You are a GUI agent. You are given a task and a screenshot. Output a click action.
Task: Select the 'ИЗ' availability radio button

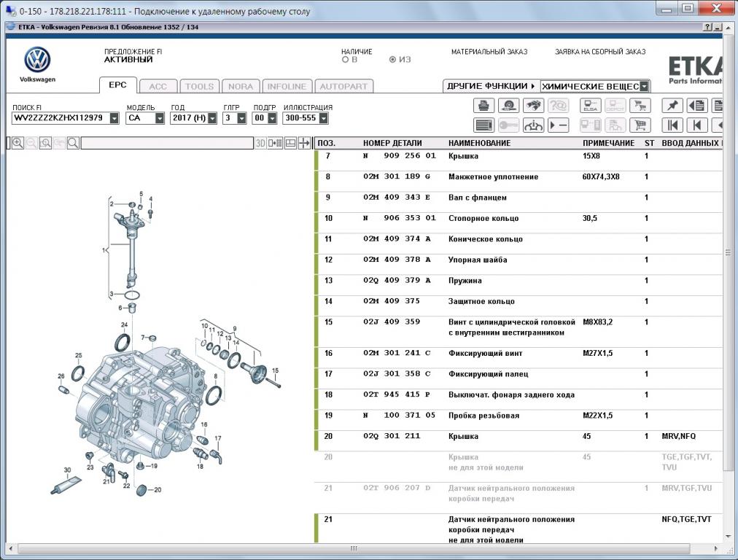coord(392,60)
